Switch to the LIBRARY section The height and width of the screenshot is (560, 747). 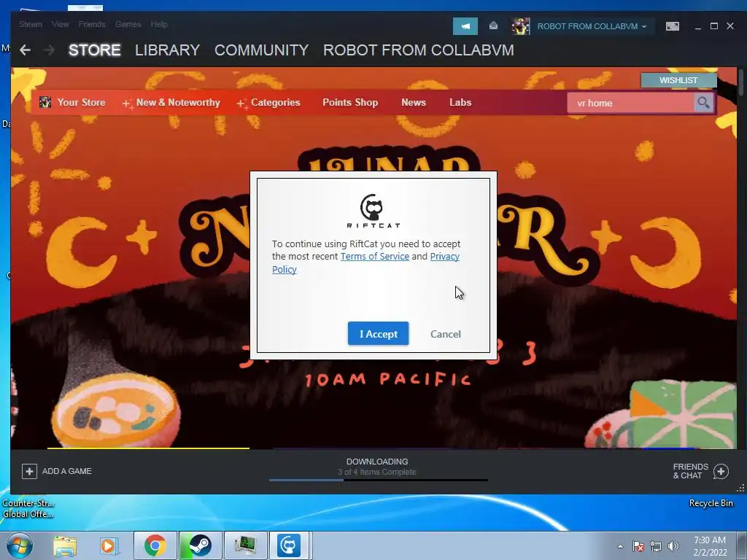pyautogui.click(x=167, y=50)
